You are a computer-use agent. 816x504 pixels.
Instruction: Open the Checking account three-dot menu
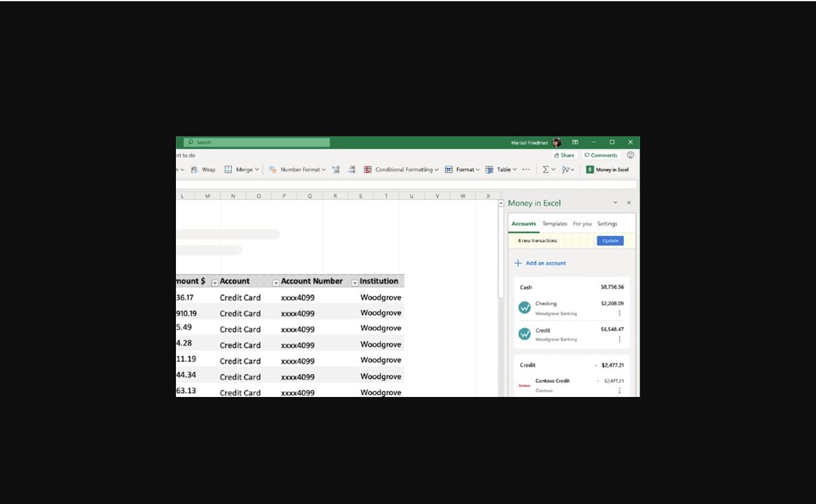619,313
